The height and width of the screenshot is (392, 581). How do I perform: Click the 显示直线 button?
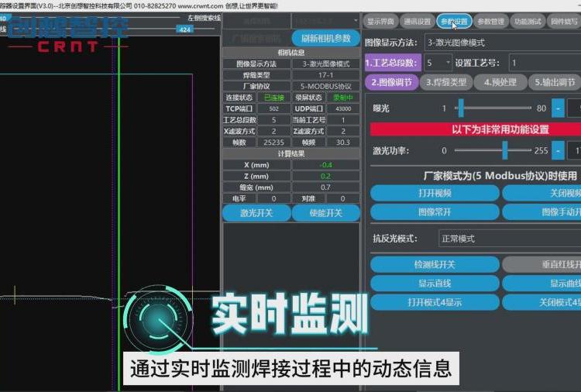(x=435, y=284)
